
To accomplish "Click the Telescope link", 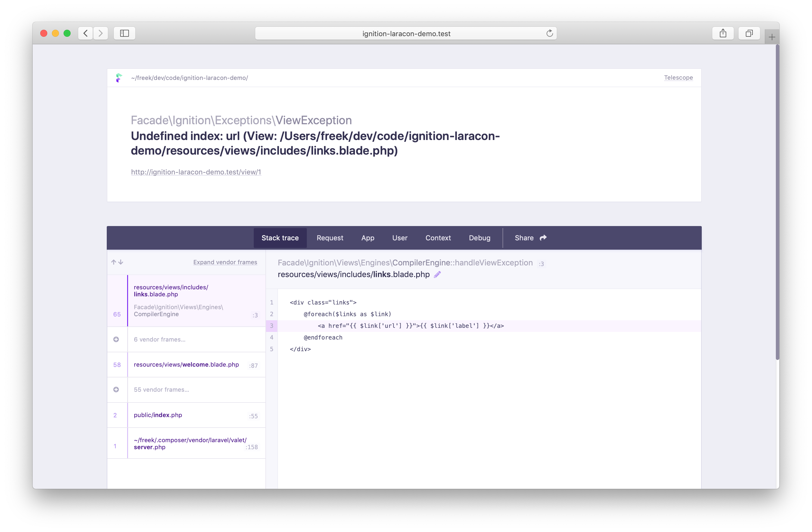I will [678, 78].
